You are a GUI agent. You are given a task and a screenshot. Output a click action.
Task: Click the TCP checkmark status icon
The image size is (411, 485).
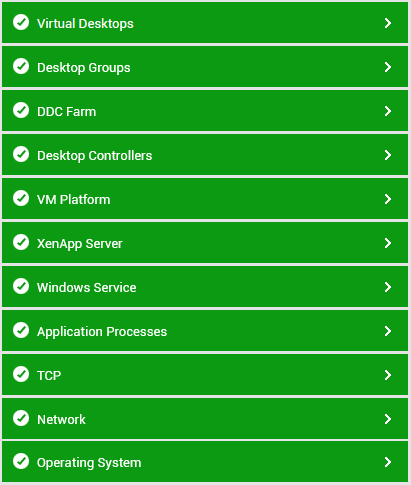click(x=21, y=374)
